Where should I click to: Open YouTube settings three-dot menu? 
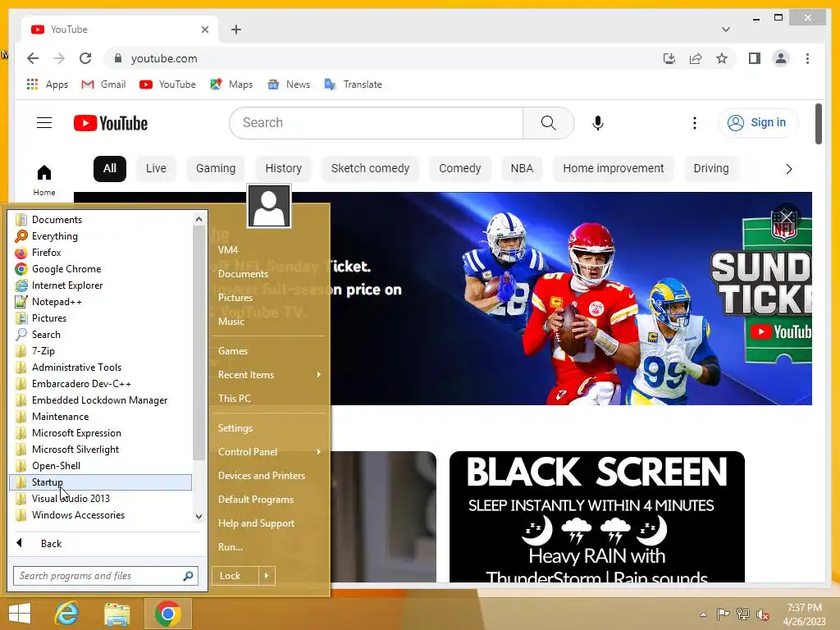coord(695,123)
